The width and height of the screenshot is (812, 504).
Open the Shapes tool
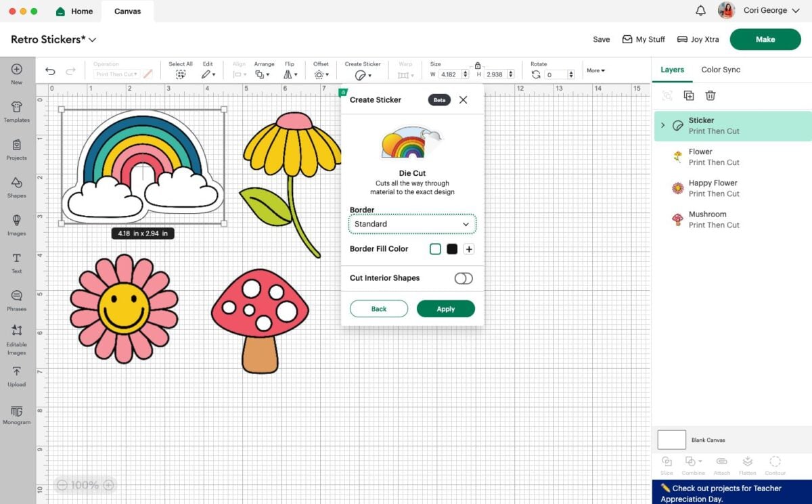click(17, 187)
